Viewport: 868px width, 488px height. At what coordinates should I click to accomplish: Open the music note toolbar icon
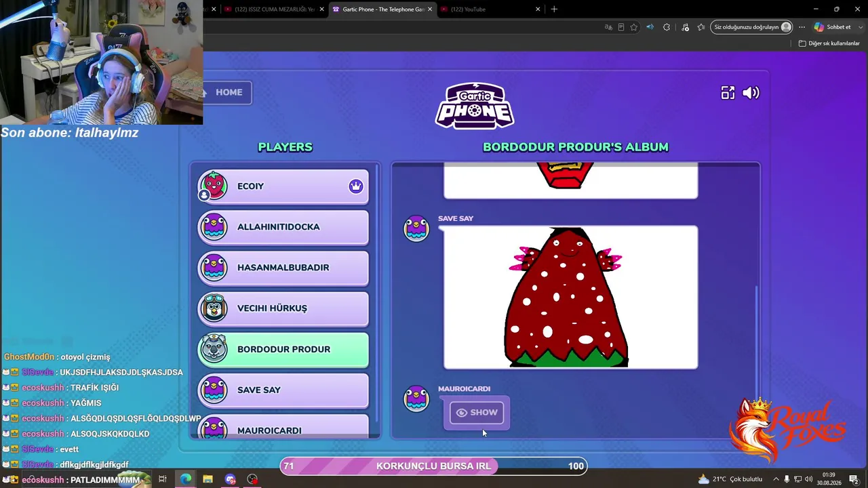pos(685,27)
